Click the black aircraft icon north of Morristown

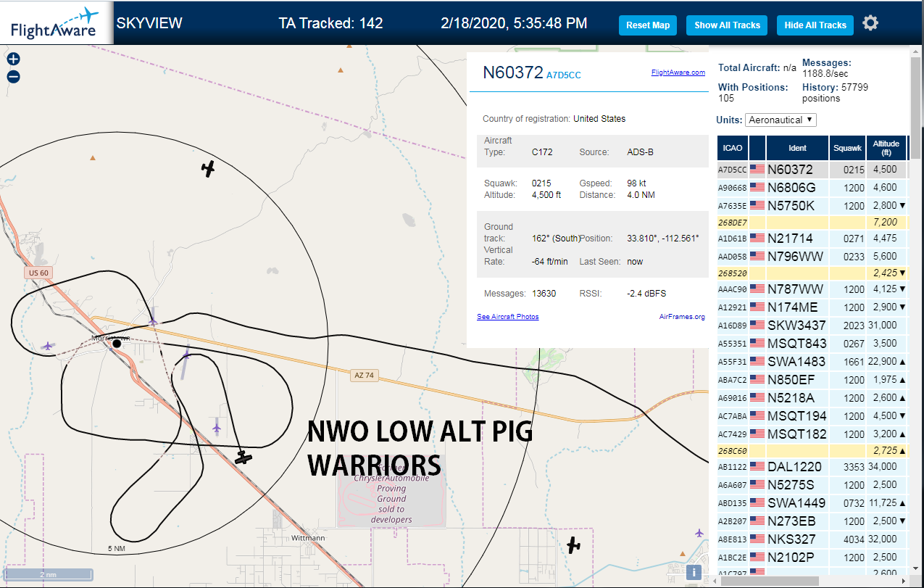pyautogui.click(x=208, y=169)
